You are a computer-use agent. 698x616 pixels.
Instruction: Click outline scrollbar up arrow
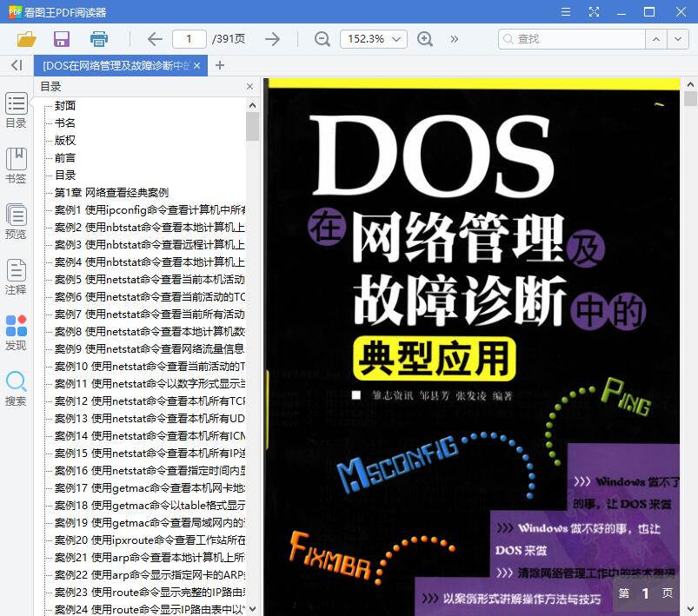[x=252, y=105]
